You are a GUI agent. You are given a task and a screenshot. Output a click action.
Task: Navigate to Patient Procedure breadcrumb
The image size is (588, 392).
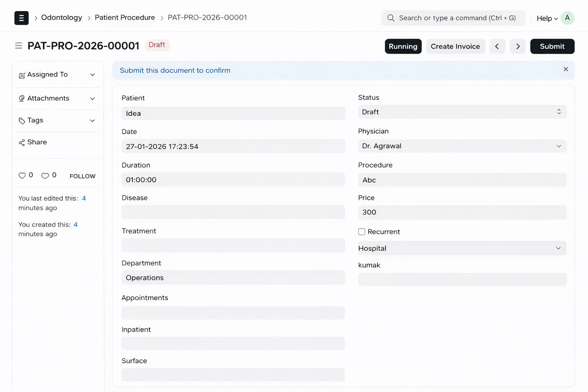[125, 18]
